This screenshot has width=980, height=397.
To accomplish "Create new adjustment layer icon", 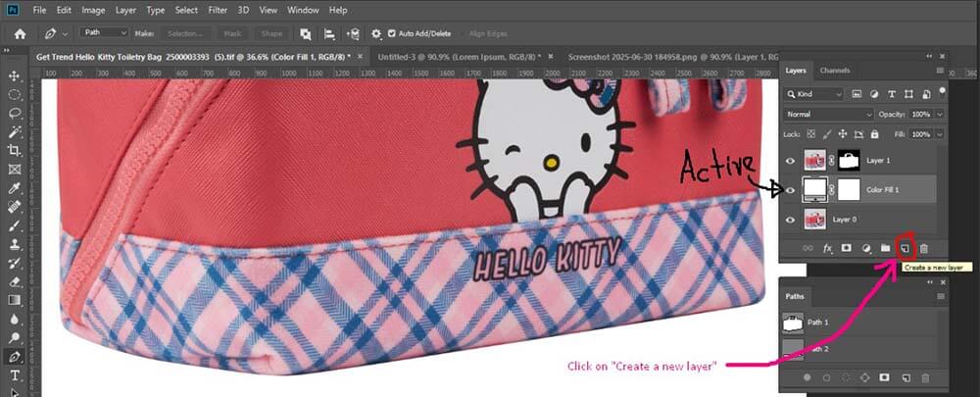I will coord(866,248).
